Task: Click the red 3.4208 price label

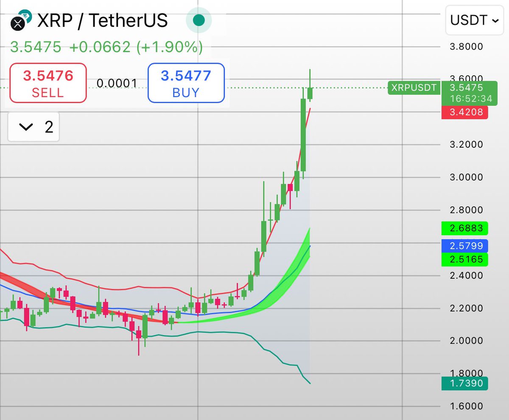Action: (464, 113)
